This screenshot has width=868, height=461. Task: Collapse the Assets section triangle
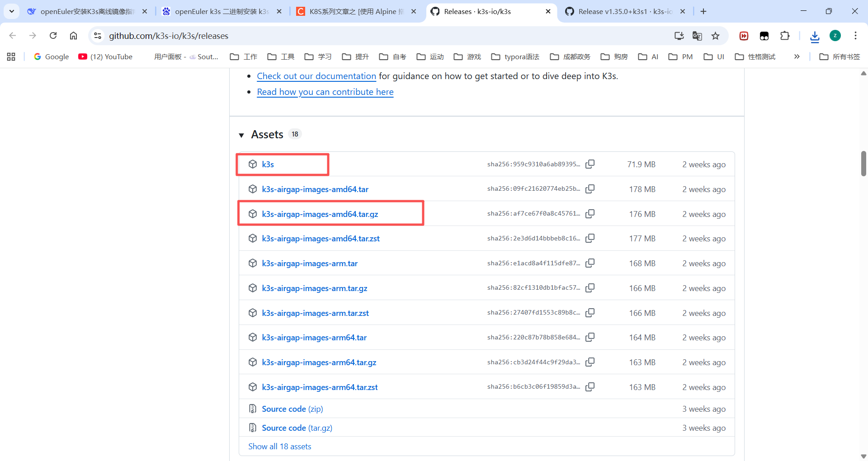pos(241,135)
